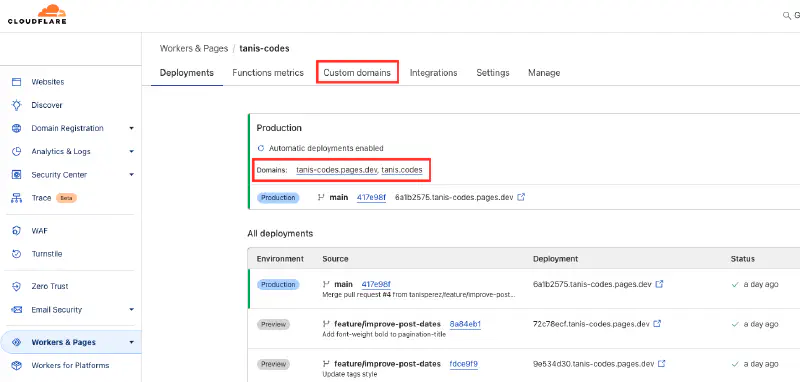Click the Source column header
800x382 pixels.
click(335, 259)
